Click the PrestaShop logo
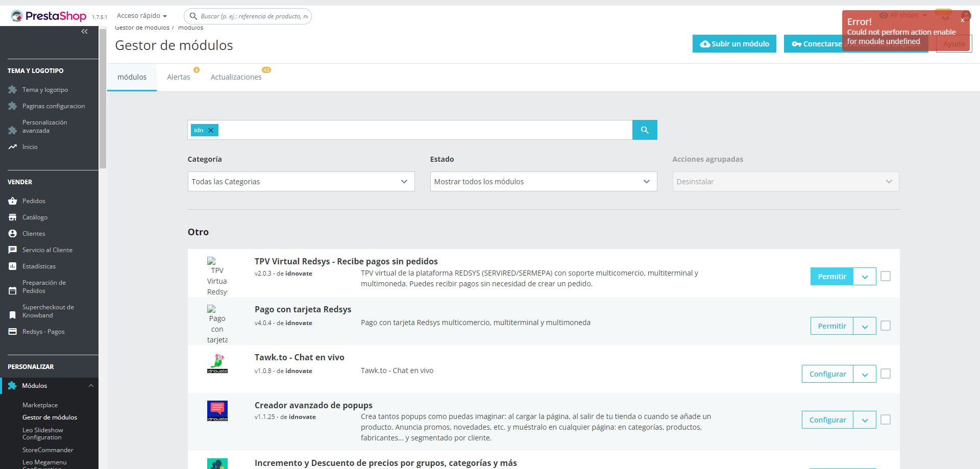This screenshot has width=980, height=469. pyautogui.click(x=49, y=16)
